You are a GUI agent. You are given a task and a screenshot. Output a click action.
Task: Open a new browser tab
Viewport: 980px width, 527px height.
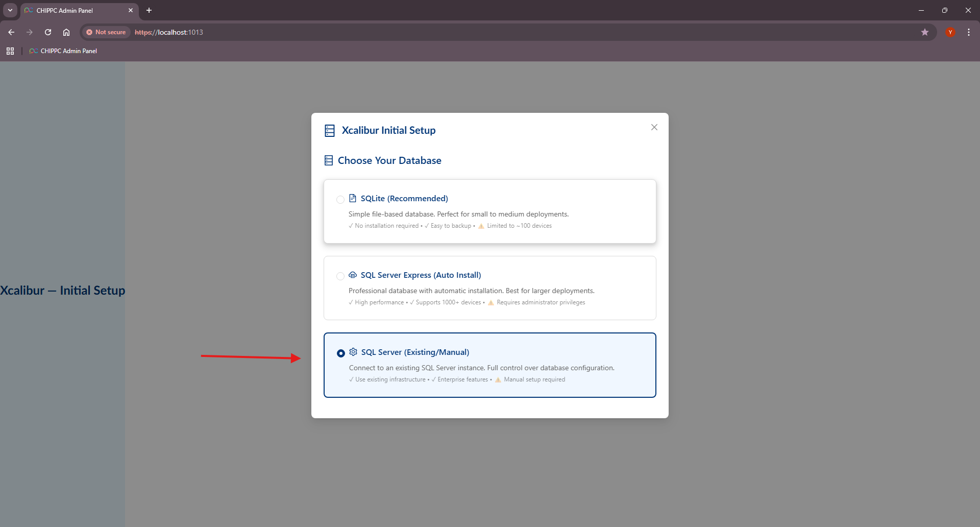149,10
